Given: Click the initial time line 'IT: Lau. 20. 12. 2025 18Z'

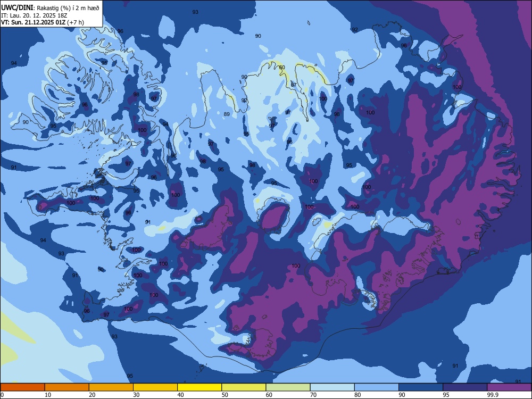Looking at the screenshot, I should tap(34, 15).
